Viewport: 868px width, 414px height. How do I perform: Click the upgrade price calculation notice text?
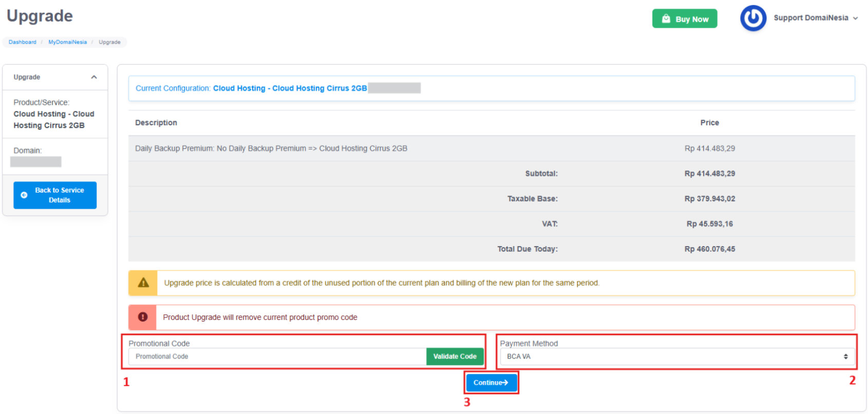pos(381,283)
